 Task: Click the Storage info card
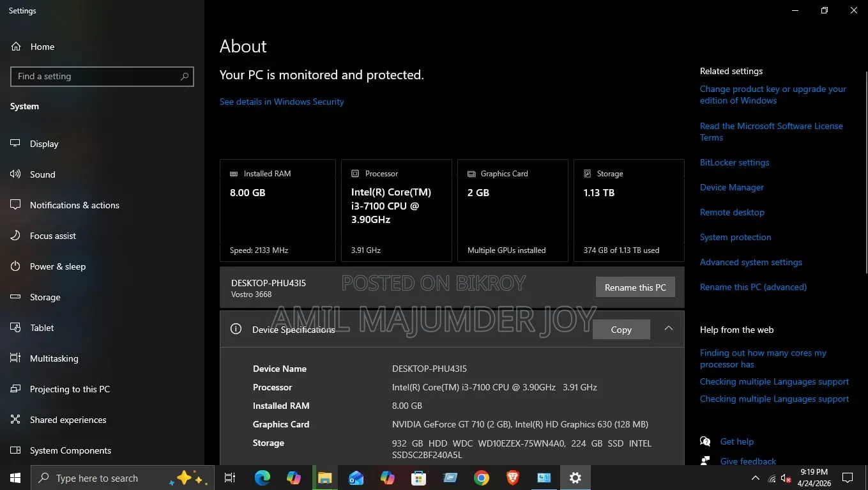point(629,210)
